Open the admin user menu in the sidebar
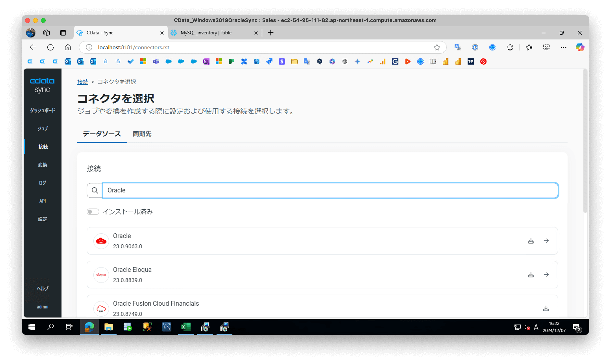611x364 pixels. [43, 307]
